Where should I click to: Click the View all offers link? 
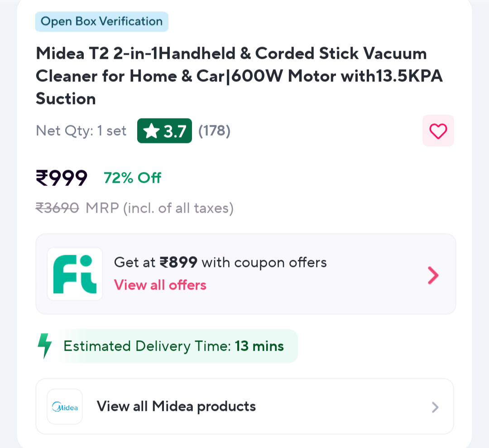(160, 285)
